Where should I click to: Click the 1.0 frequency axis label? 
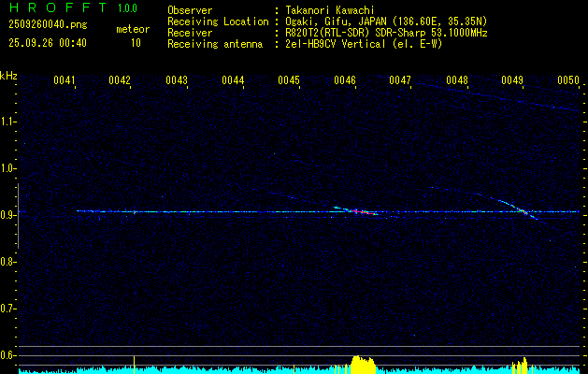[8, 168]
